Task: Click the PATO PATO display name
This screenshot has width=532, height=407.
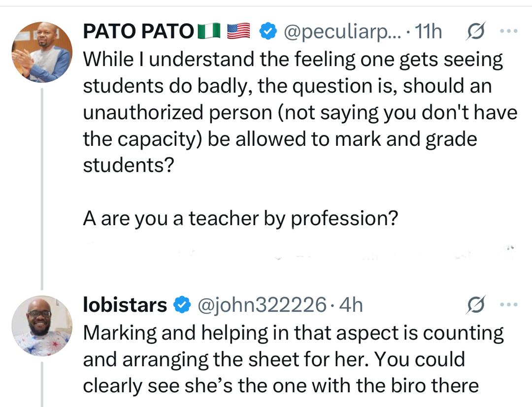Action: coord(138,32)
